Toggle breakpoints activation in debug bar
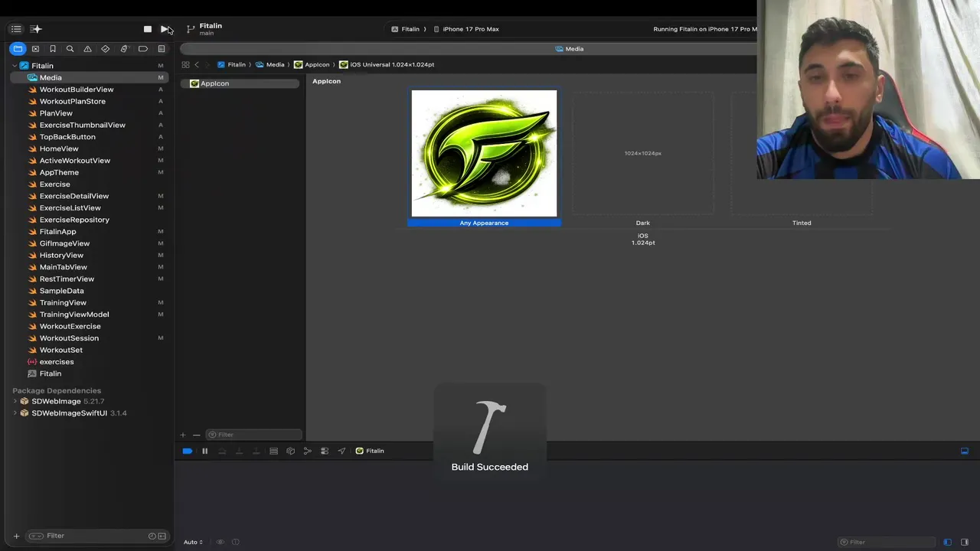 187,452
